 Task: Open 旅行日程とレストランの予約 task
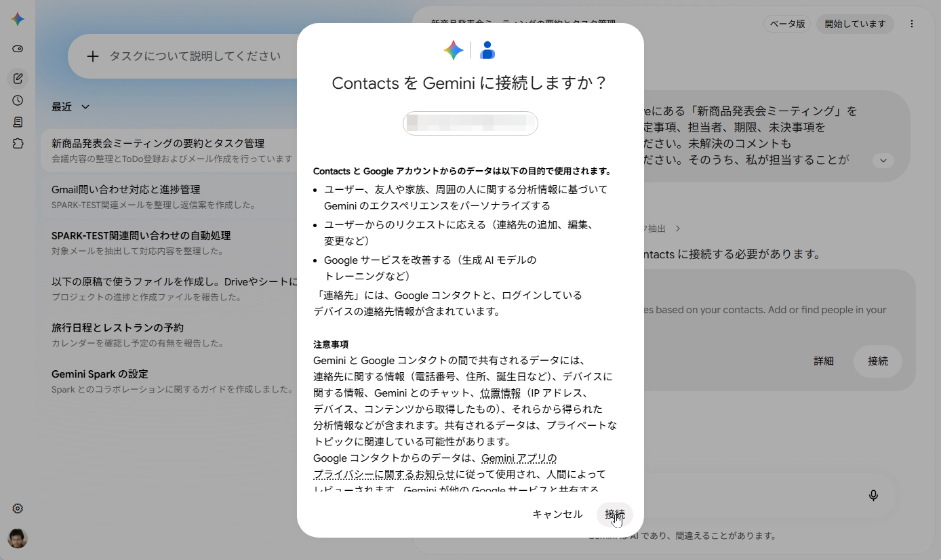[x=171, y=335]
